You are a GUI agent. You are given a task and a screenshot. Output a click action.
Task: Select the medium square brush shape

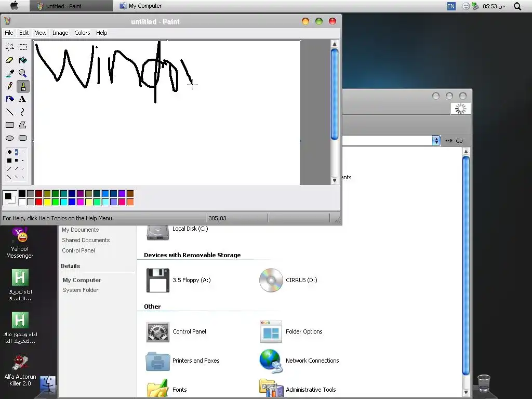pos(16,161)
